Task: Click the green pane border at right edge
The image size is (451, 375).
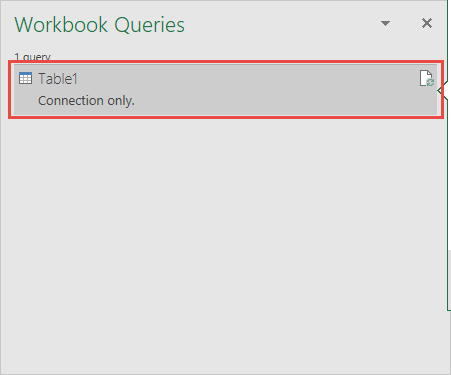Action: coord(447,200)
